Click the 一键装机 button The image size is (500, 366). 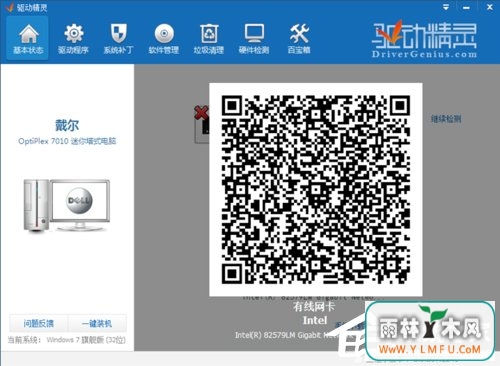[97, 323]
